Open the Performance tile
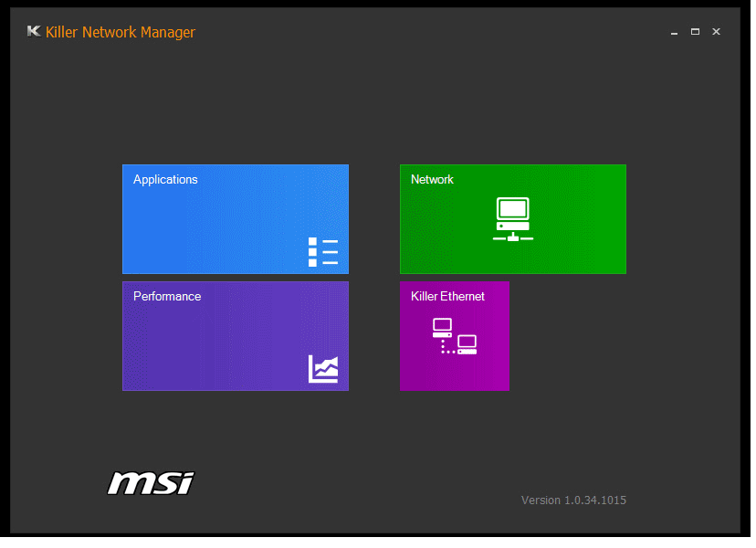 point(236,336)
